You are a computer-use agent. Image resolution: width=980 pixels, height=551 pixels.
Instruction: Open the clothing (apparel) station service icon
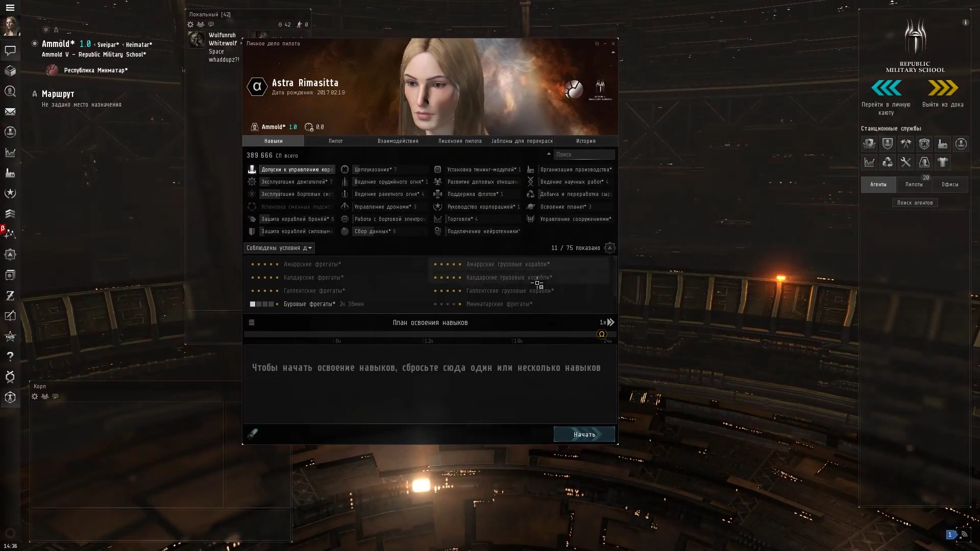tap(943, 162)
